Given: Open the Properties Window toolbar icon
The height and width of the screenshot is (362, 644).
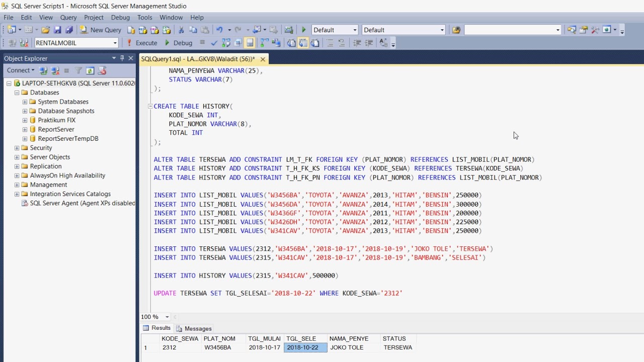Looking at the screenshot, I should 583,30.
